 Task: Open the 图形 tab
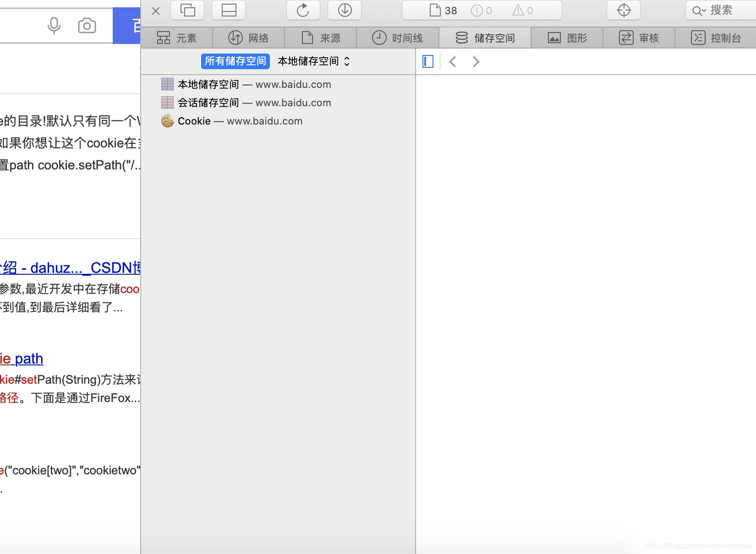[567, 38]
